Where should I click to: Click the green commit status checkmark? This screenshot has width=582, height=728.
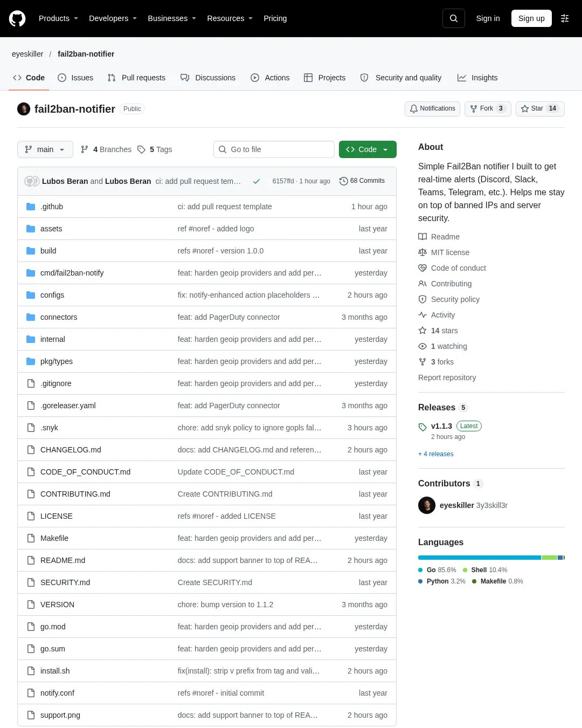[x=257, y=181]
